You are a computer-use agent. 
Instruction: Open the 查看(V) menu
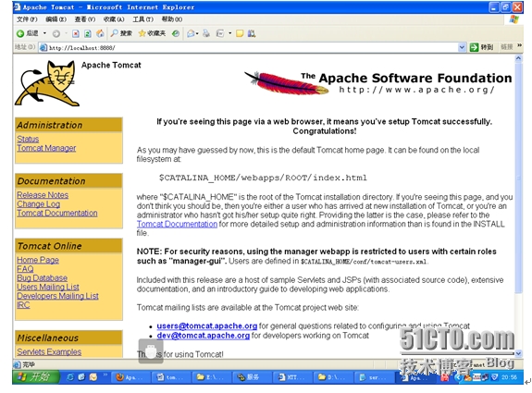click(x=85, y=19)
